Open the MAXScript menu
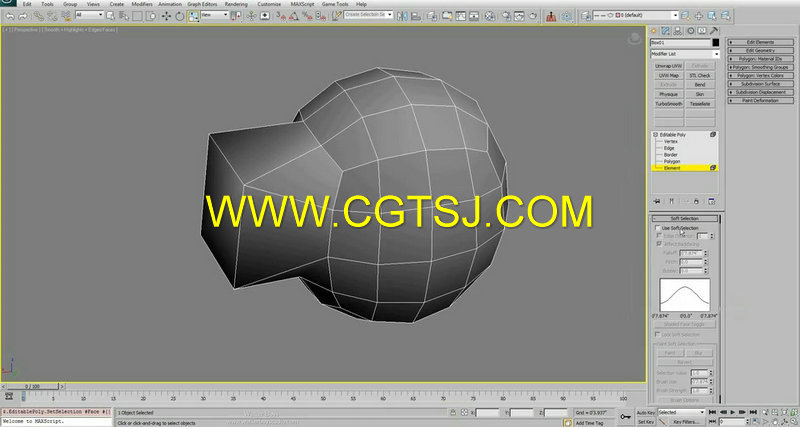The image size is (800, 427). pos(302,4)
